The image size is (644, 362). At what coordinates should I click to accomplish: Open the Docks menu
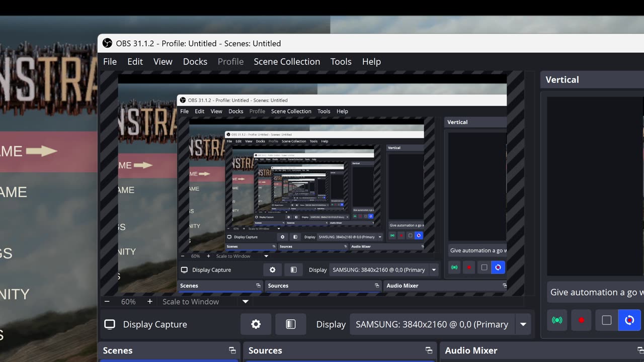click(195, 61)
